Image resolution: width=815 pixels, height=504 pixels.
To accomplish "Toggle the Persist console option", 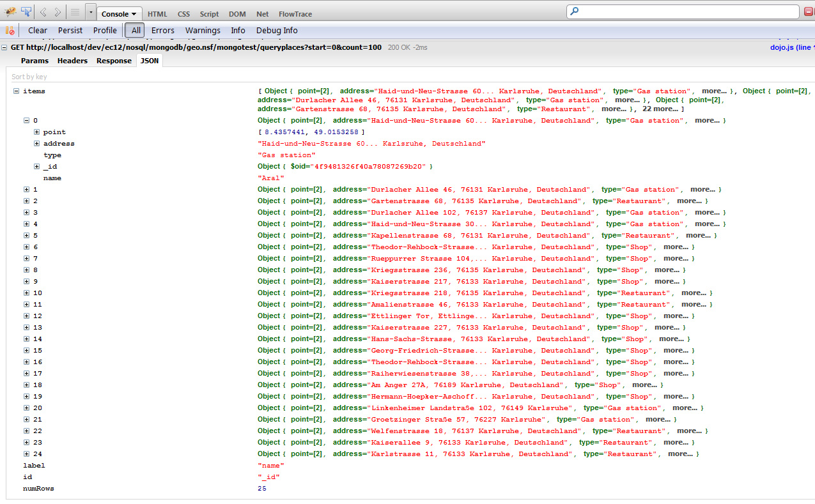I will coord(70,30).
